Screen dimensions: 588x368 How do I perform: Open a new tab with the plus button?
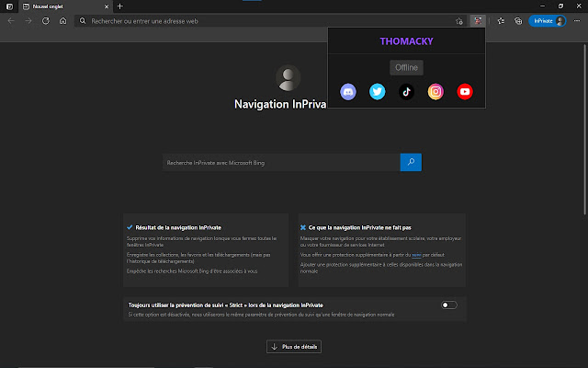[x=120, y=6]
